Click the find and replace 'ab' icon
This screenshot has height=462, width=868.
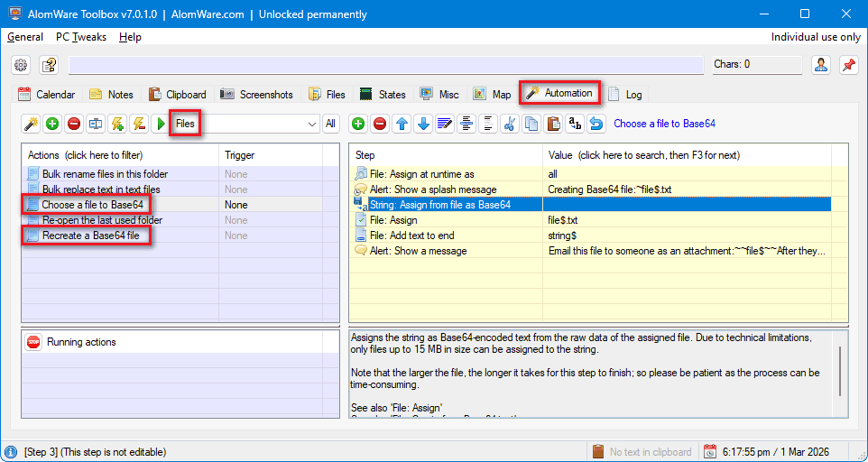point(575,124)
